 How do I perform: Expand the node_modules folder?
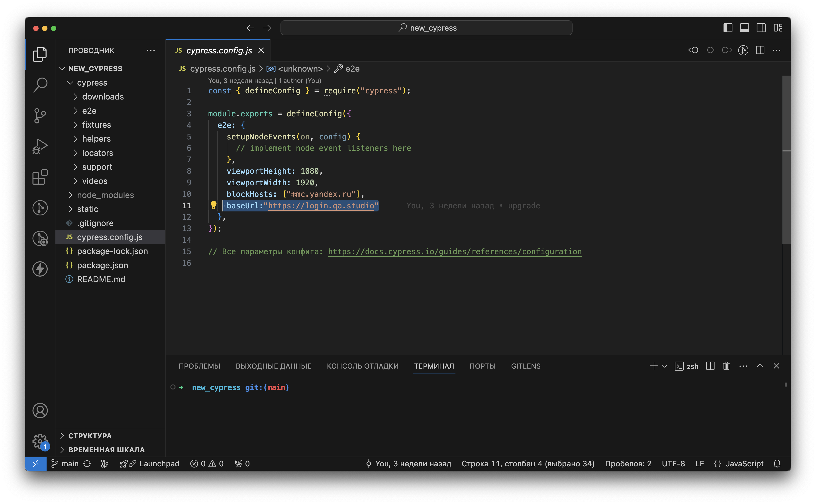coord(105,195)
